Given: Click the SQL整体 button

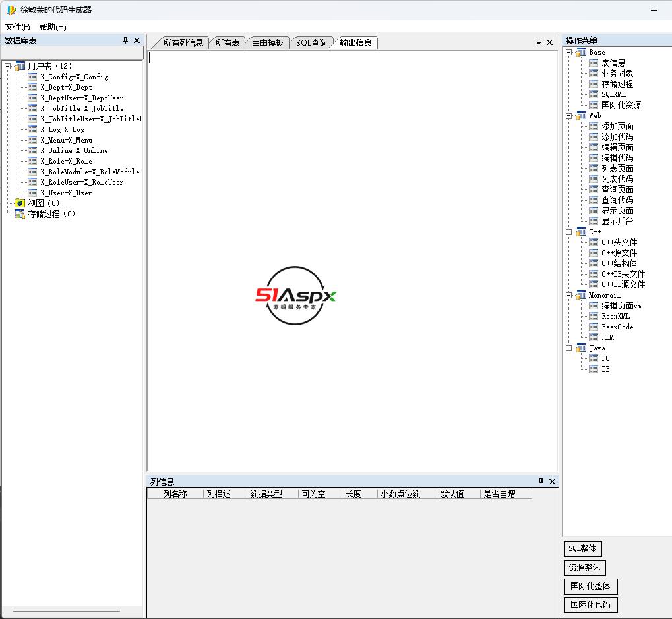Looking at the screenshot, I should 582,548.
